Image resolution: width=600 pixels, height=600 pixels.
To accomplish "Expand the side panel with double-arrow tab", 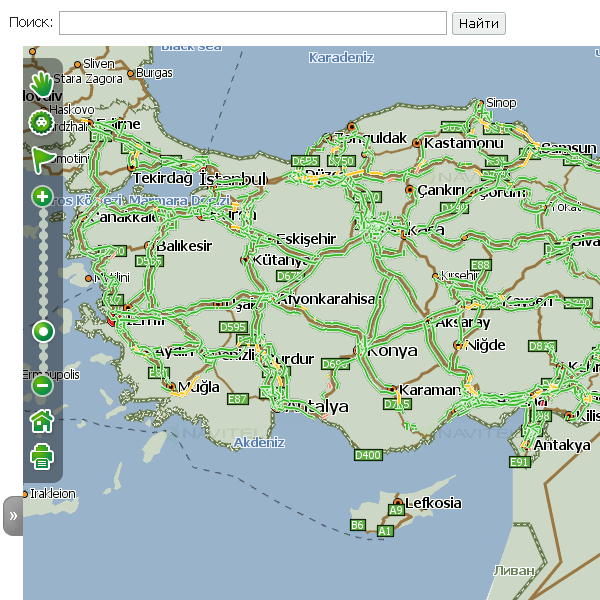I will [x=13, y=516].
